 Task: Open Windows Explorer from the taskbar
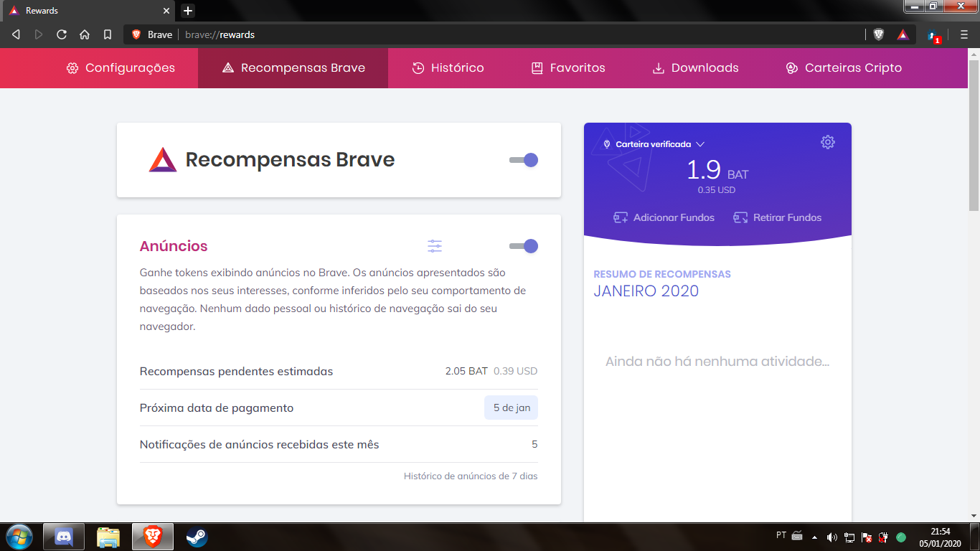point(108,537)
